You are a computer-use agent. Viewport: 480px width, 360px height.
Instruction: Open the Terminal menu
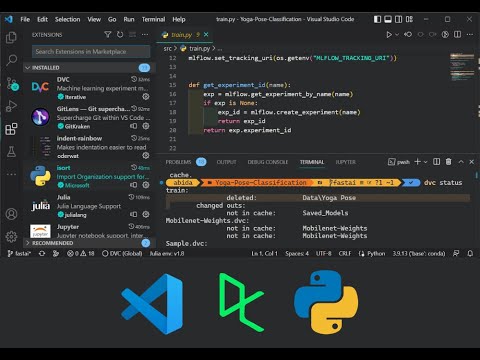point(153,19)
